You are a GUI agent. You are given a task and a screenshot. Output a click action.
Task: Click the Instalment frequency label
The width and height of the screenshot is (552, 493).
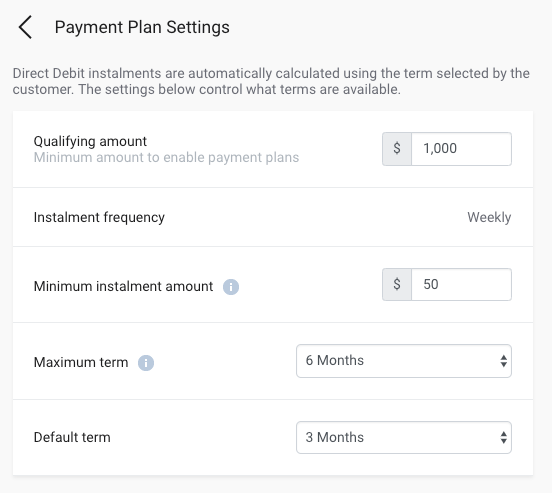coord(99,217)
